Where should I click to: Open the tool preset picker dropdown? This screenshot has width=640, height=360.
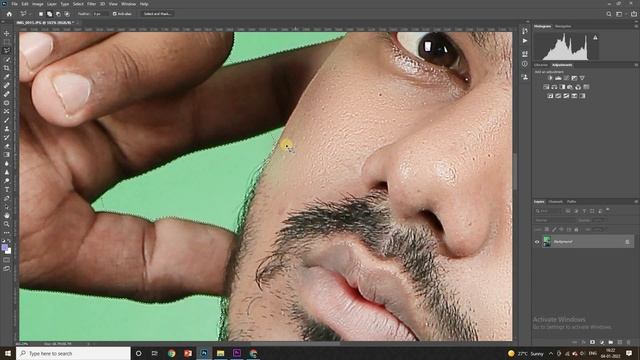[25, 14]
